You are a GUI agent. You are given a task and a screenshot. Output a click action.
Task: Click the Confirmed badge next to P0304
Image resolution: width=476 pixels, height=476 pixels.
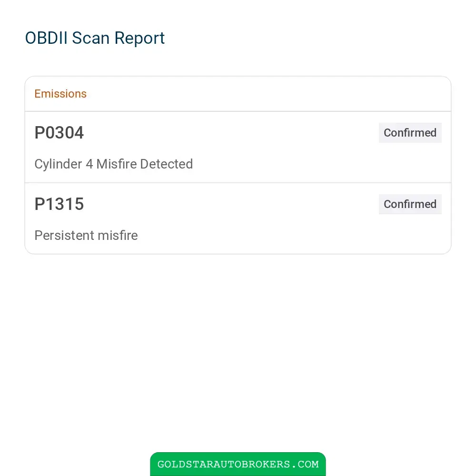(x=410, y=133)
